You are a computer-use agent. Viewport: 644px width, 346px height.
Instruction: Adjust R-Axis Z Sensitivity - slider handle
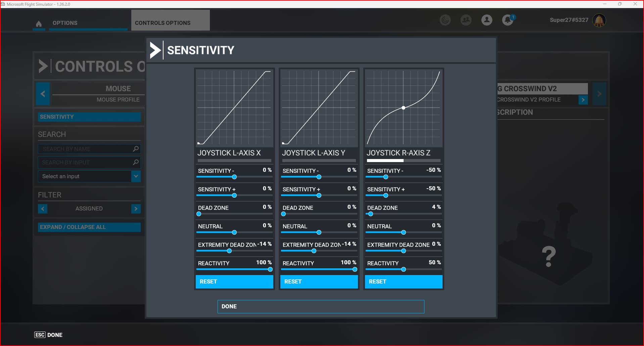[386, 177]
